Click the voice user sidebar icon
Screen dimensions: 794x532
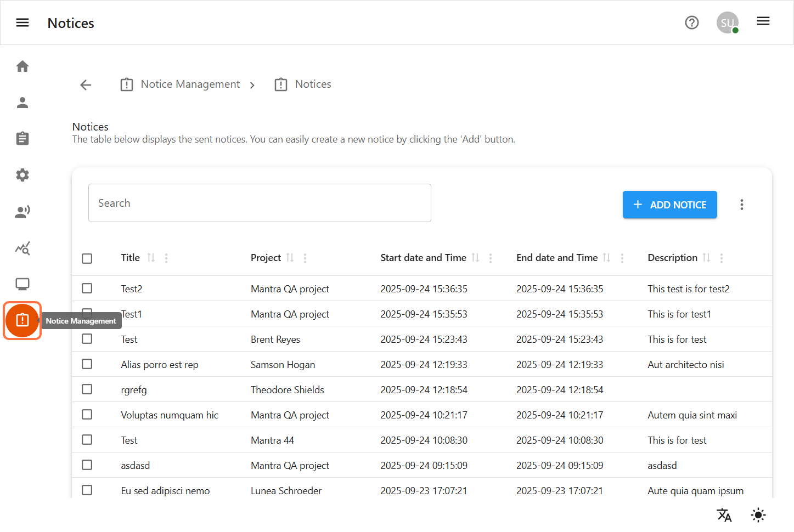(x=22, y=212)
